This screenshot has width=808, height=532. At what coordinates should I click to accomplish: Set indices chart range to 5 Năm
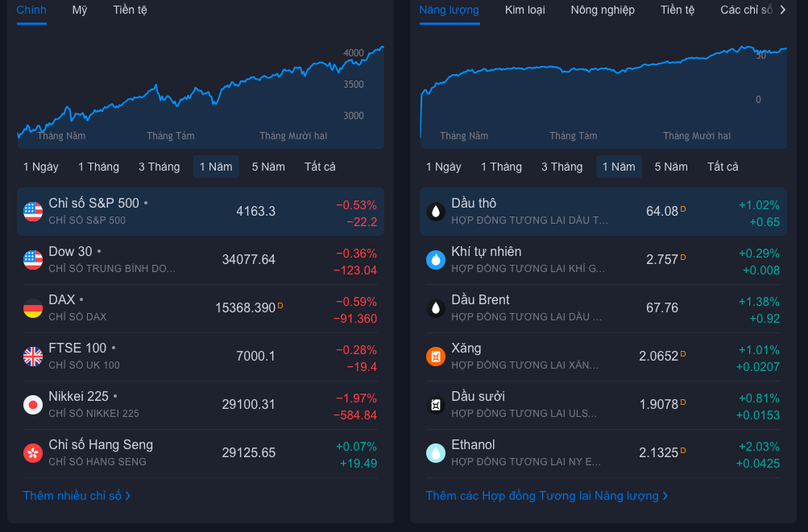click(x=268, y=167)
